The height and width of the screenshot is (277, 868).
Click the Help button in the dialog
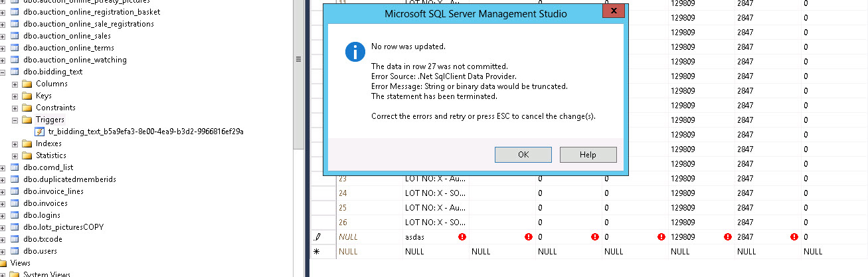588,154
